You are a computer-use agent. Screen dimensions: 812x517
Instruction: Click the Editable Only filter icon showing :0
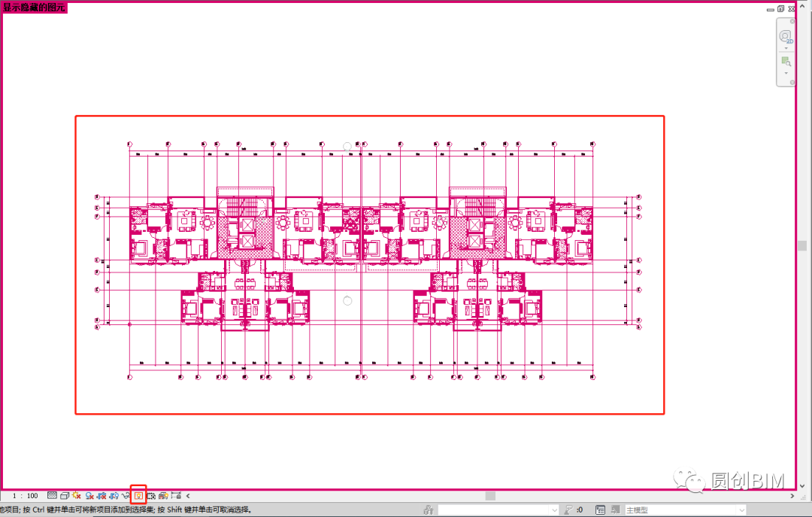[x=574, y=510]
